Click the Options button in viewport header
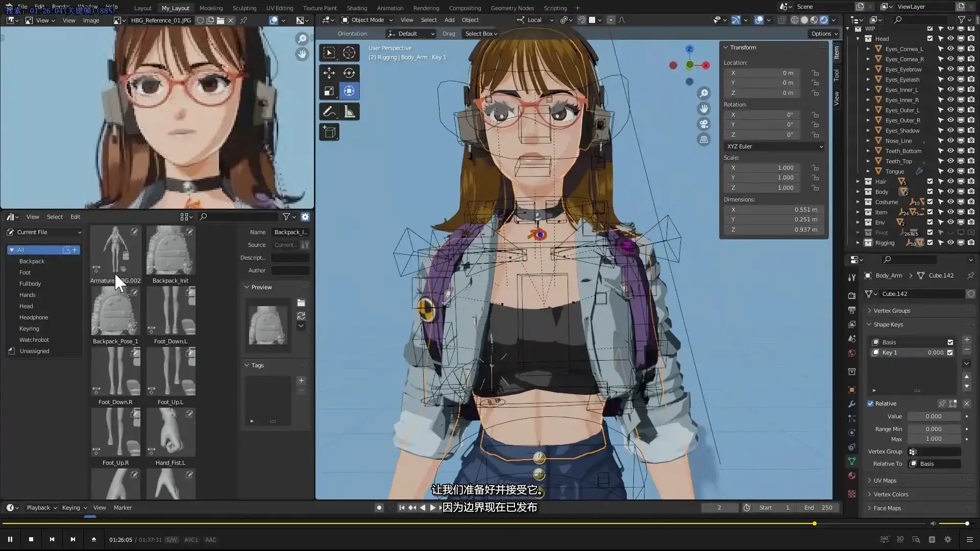Image resolution: width=980 pixels, height=551 pixels. click(x=824, y=34)
